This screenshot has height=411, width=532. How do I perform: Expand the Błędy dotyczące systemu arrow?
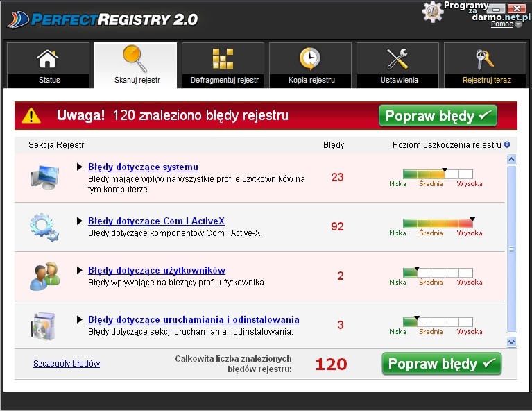pyautogui.click(x=80, y=167)
